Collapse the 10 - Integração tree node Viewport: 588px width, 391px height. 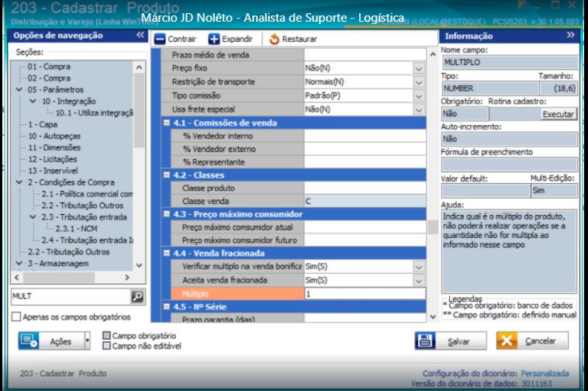point(33,101)
